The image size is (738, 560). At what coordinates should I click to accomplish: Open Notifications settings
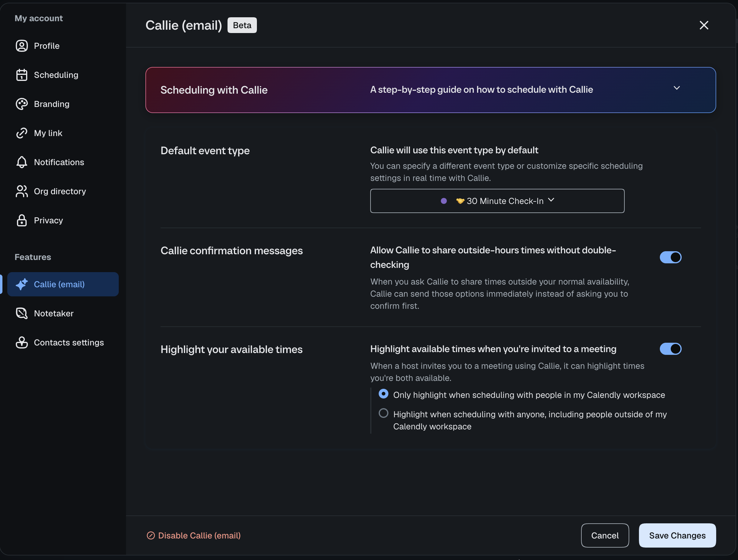[63, 162]
